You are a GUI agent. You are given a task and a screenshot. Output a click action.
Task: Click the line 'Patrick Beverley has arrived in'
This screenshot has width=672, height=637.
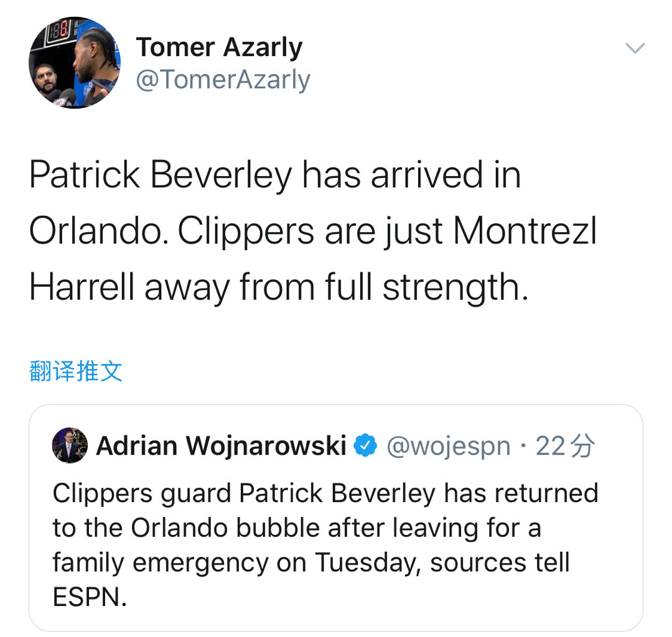[274, 175]
